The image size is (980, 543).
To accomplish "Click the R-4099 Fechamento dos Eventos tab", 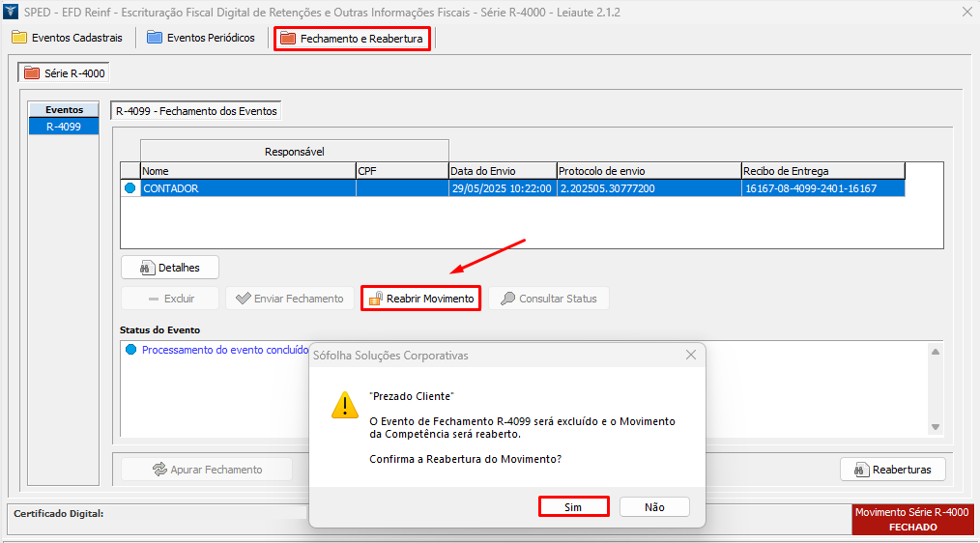I will 196,111.
